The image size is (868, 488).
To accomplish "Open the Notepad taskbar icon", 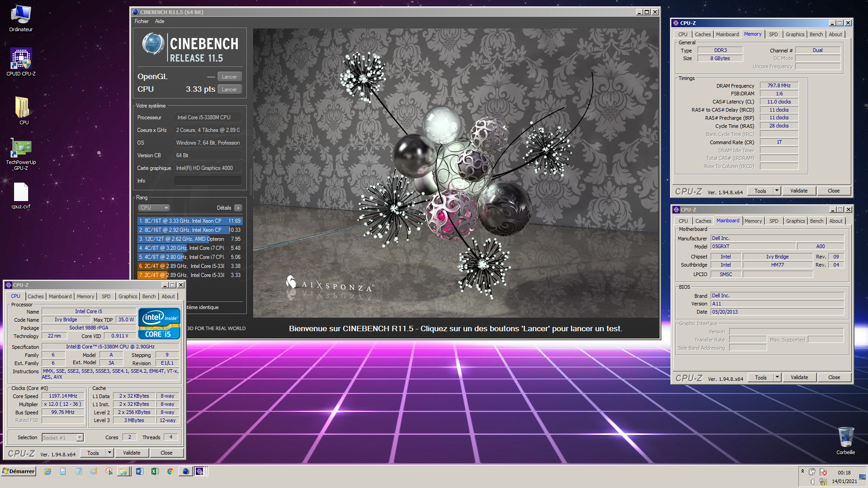I will (78, 471).
